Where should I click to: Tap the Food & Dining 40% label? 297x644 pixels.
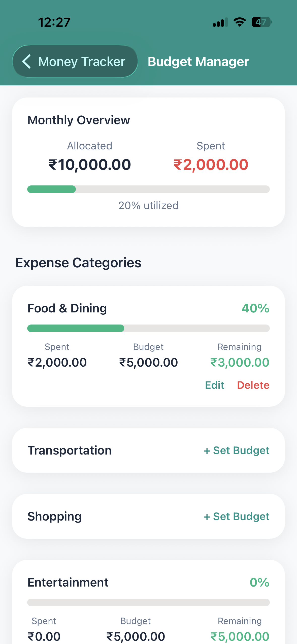(x=255, y=308)
